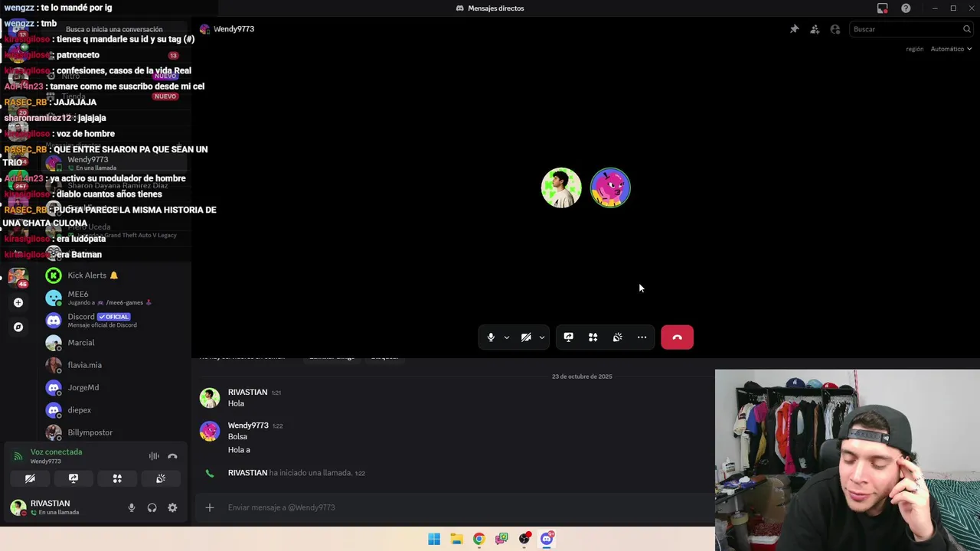Screen dimensions: 980x551
Task: Open camera options arrow in call bar
Action: (541, 337)
